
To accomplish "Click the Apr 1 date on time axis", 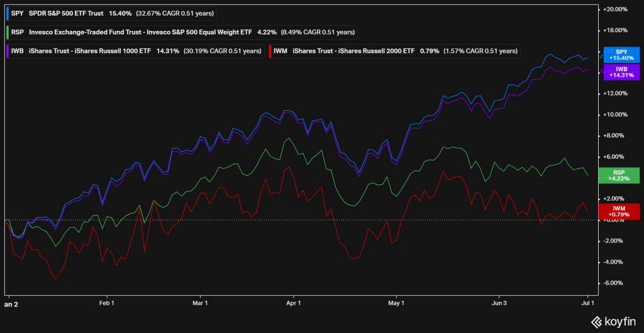I will coord(294,303).
